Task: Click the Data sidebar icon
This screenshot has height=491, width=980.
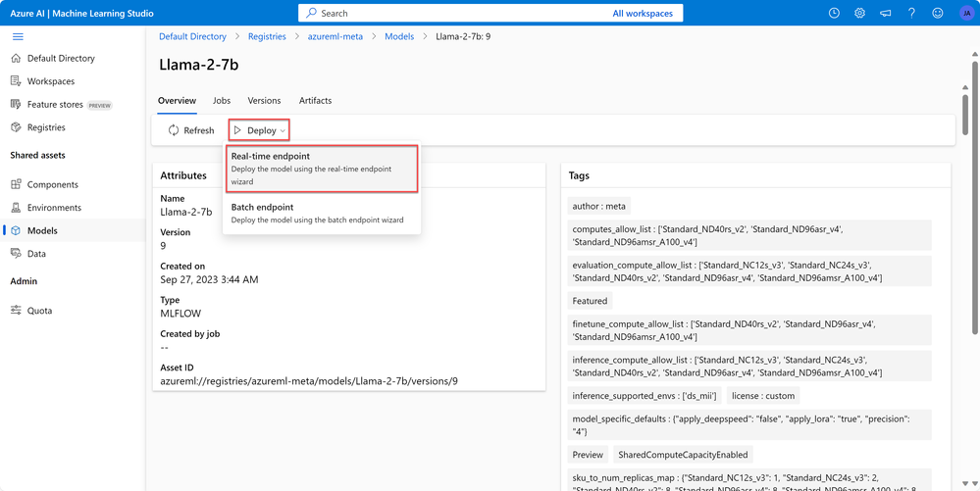Action: [16, 254]
